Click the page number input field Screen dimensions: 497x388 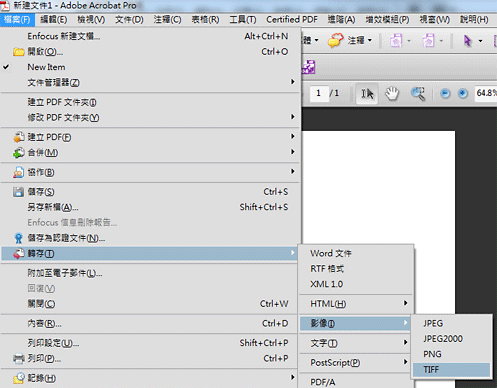(x=319, y=93)
